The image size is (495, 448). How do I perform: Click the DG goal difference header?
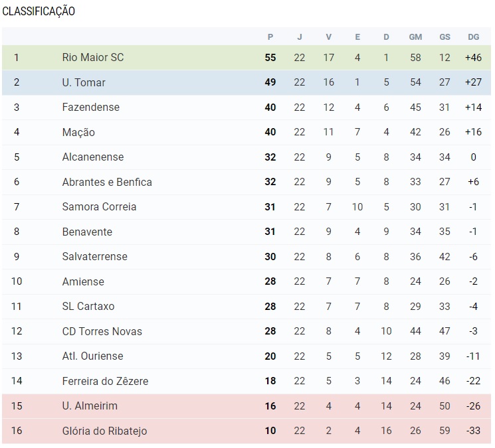click(x=473, y=37)
